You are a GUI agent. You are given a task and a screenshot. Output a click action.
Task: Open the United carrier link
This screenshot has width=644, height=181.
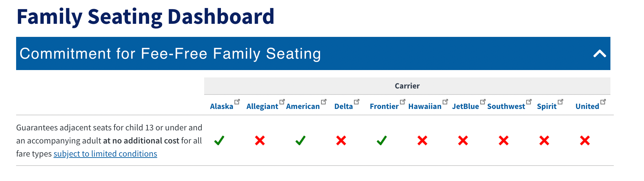click(x=587, y=107)
